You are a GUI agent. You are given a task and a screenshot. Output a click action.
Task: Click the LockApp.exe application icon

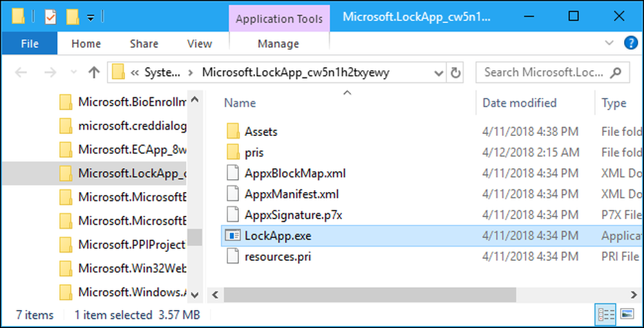tap(232, 235)
